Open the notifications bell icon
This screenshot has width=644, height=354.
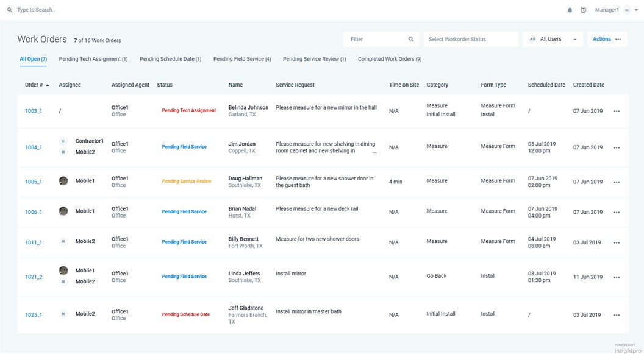pos(570,10)
